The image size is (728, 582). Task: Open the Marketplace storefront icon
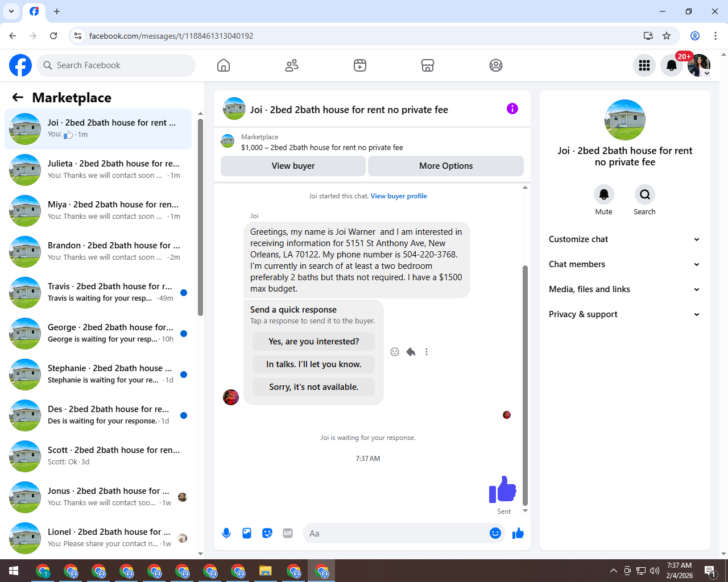(x=428, y=65)
